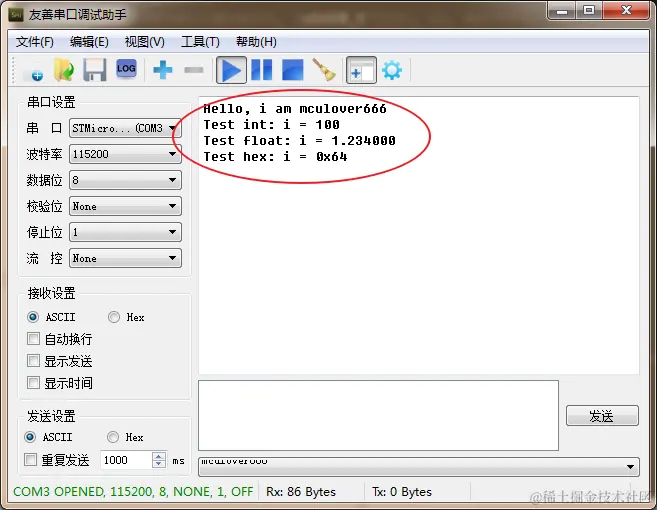Click the 'Test int: i = 100' line

pyautogui.click(x=272, y=124)
